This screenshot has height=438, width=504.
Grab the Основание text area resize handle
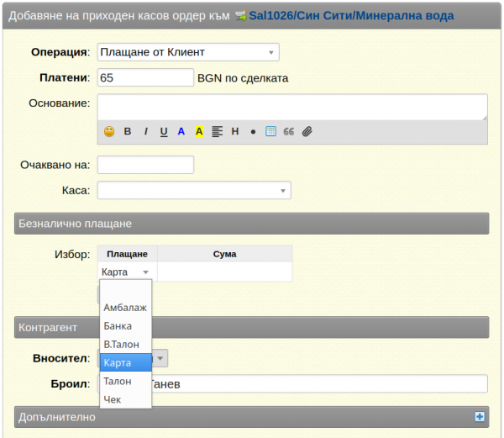click(485, 118)
